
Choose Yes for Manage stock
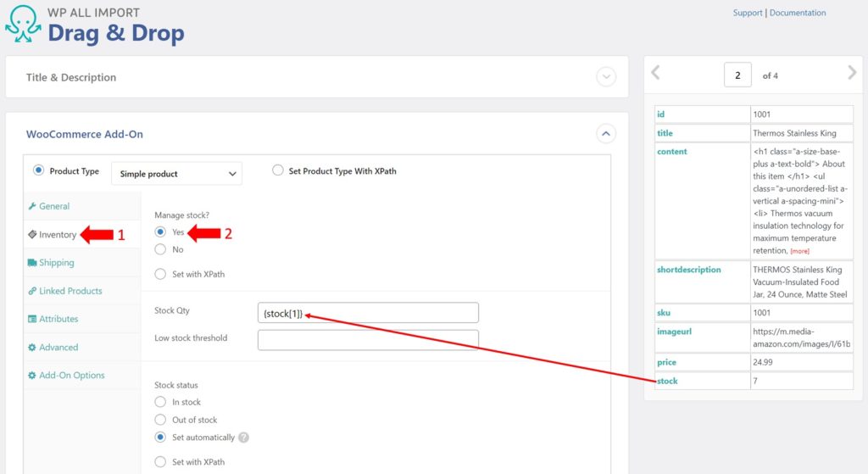tap(160, 232)
